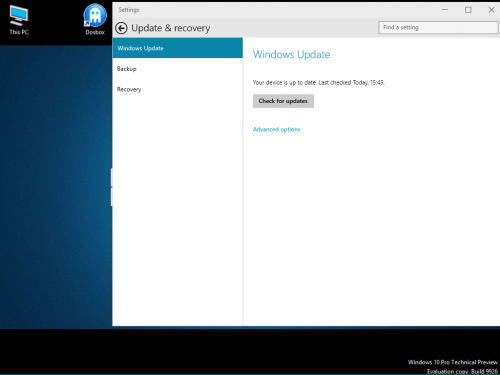Screen dimensions: 500x375
Task: Click the 'Your device is up to date' status text
Action: tap(319, 82)
